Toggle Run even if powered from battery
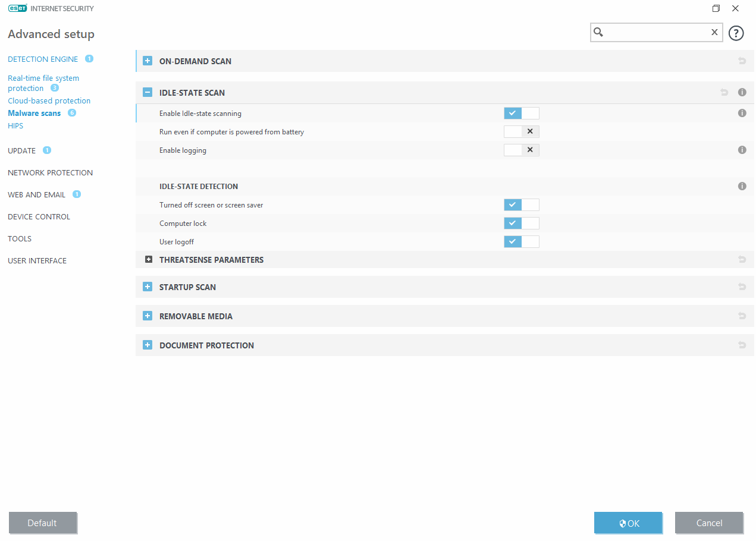756x541 pixels. 521,131
